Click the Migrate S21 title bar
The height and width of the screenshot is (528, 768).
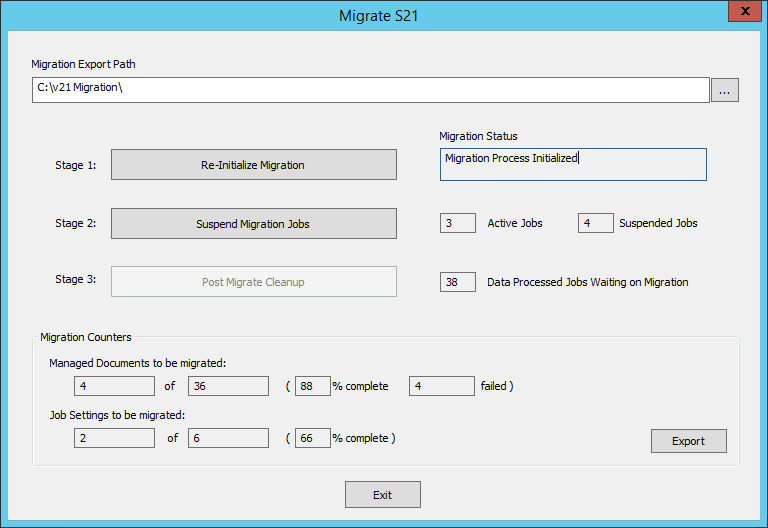point(384,14)
